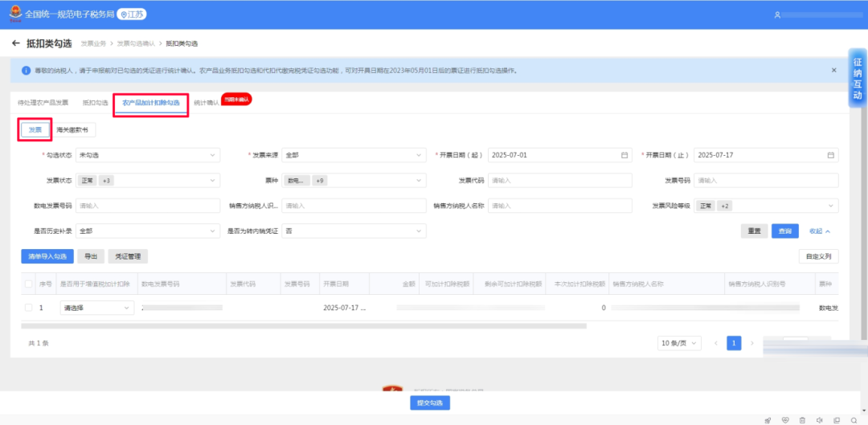This screenshot has height=425, width=868.
Task: Click the windows stack icon in the bottom bar
Action: click(x=837, y=420)
